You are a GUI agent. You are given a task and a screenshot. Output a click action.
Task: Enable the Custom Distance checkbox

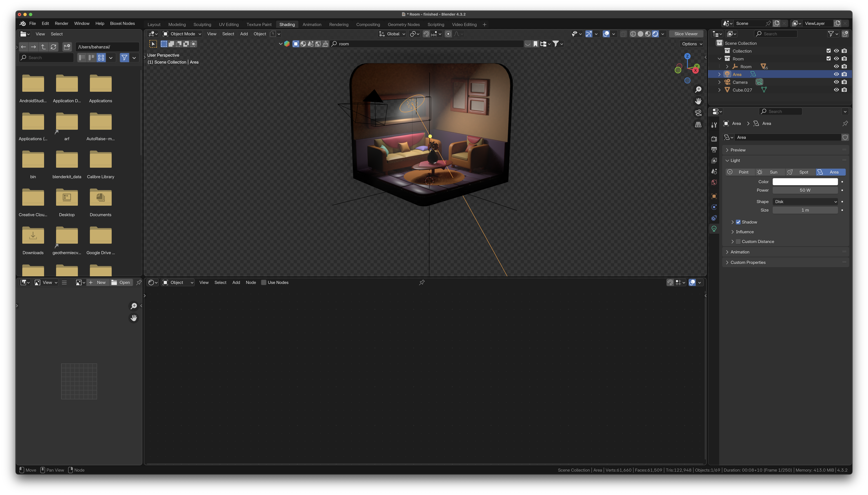pos(738,242)
